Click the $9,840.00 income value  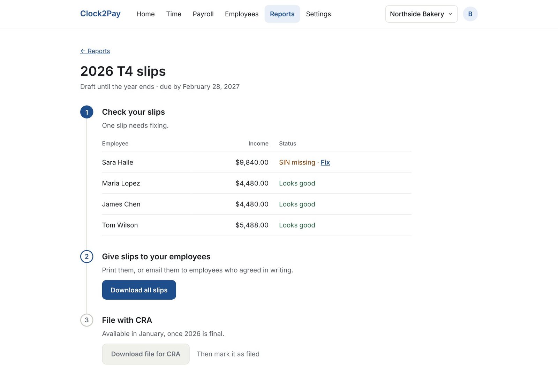(252, 162)
